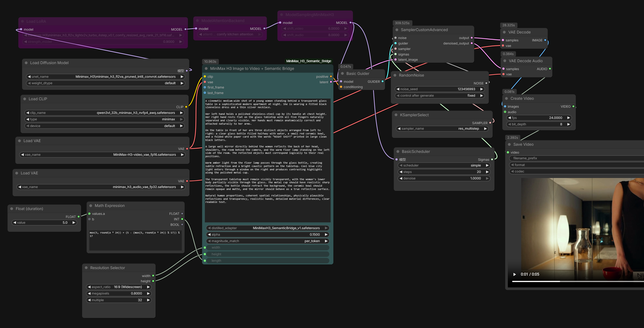
Task: Increase bit_depth in Create Video
Action: pyautogui.click(x=569, y=124)
